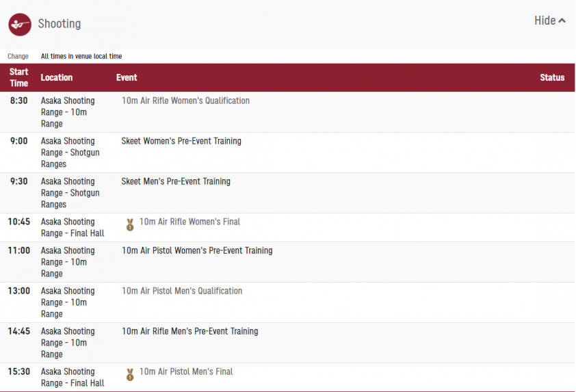The image size is (576, 392).
Task: Select 10m Air Rifle Men's Pre-Event Training
Action: (189, 331)
